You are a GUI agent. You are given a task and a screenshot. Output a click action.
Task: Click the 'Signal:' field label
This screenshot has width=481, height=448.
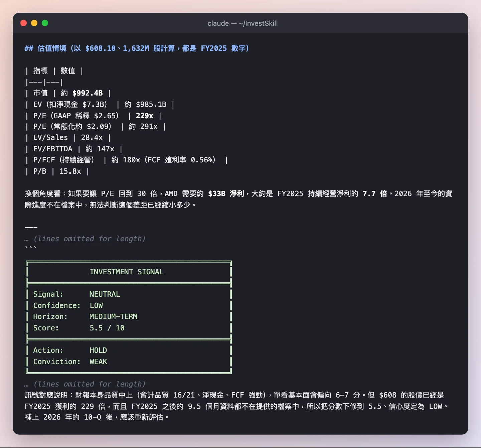tap(48, 294)
